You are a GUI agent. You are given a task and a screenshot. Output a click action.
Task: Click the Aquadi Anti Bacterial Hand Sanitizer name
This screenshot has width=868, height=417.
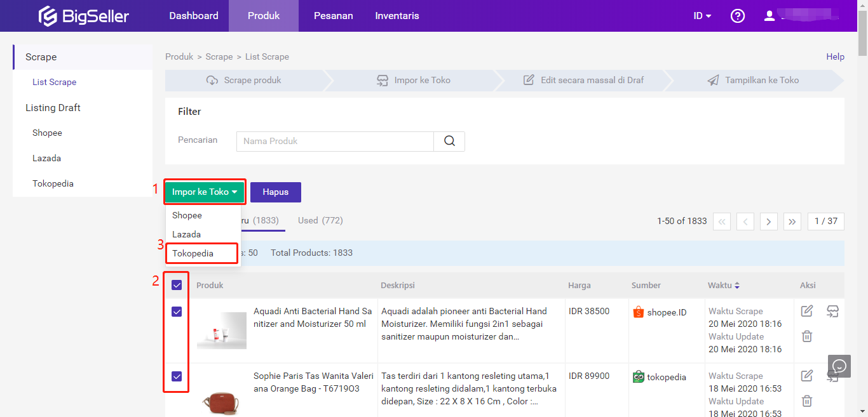(x=313, y=317)
